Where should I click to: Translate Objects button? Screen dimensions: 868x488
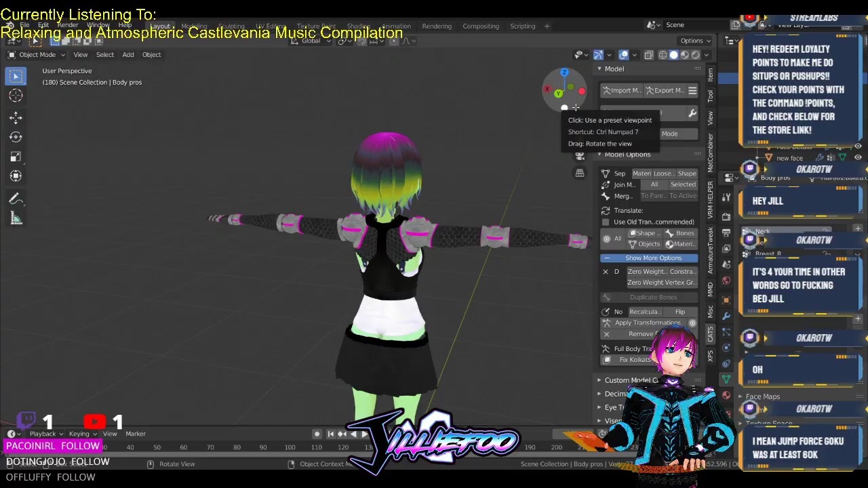[644, 244]
